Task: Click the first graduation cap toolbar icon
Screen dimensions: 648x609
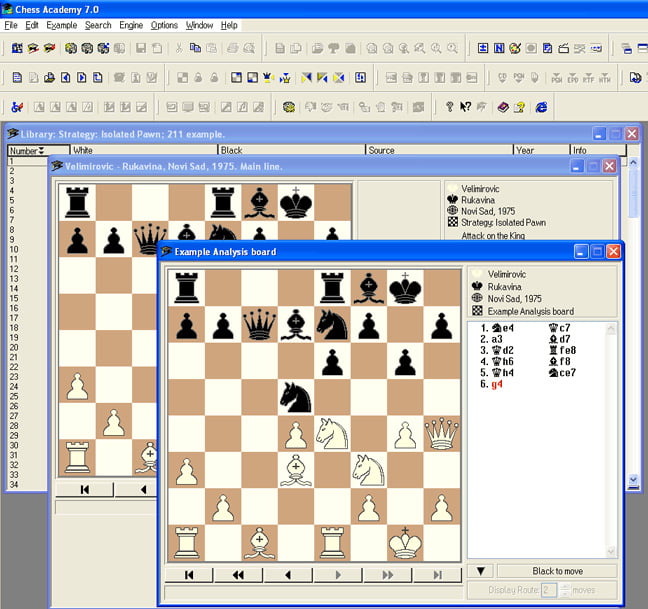Action: tap(33, 48)
